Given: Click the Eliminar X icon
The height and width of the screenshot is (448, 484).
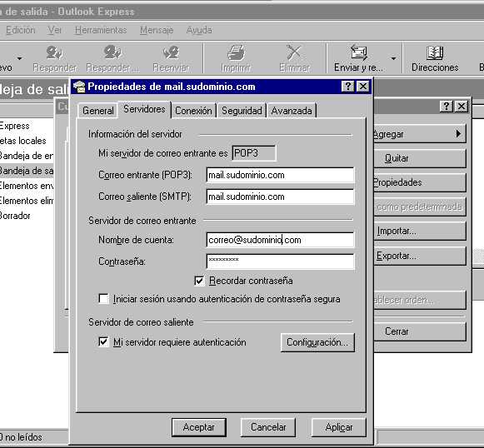Looking at the screenshot, I should [294, 52].
